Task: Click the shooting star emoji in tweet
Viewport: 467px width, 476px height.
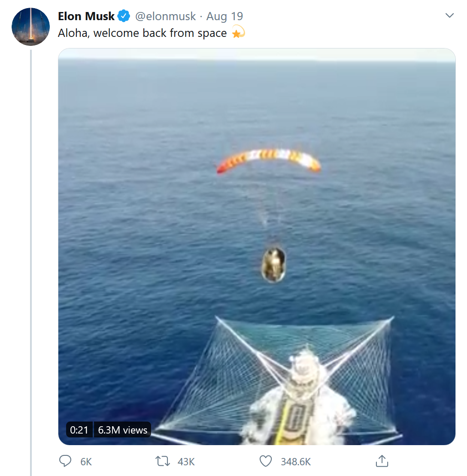Action: (x=238, y=33)
